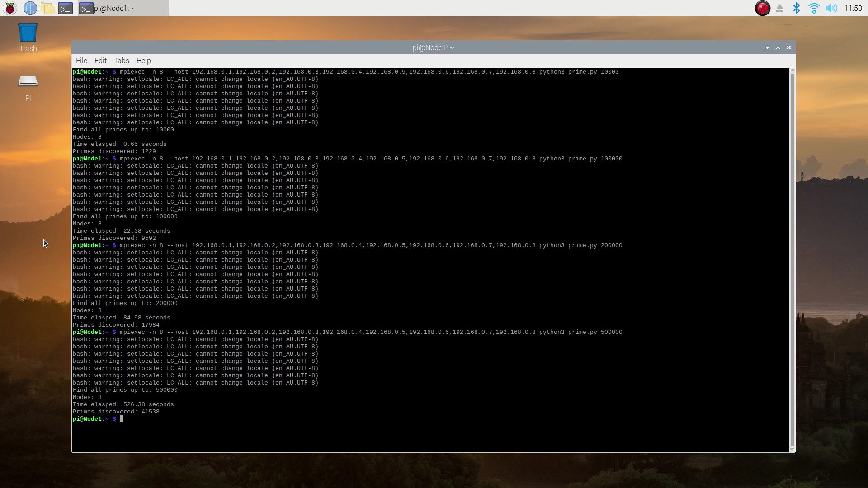The height and width of the screenshot is (488, 868).
Task: Open the Tabs menu in terminal
Action: (121, 61)
